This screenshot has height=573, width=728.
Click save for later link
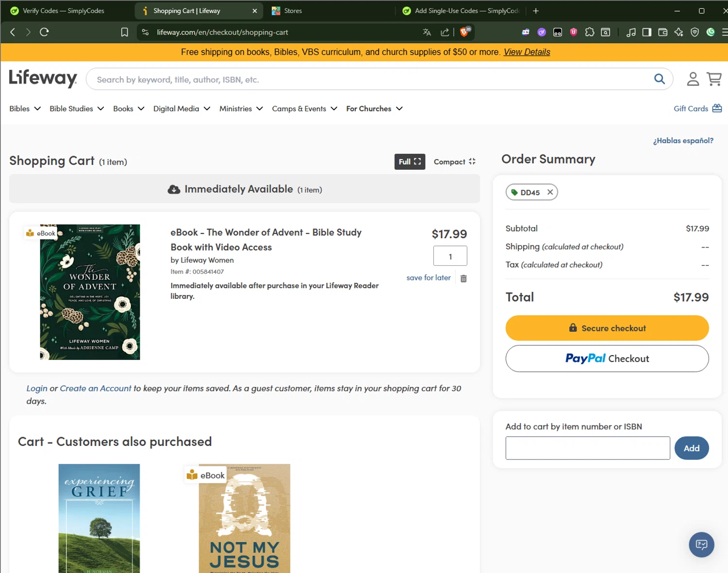tap(429, 278)
